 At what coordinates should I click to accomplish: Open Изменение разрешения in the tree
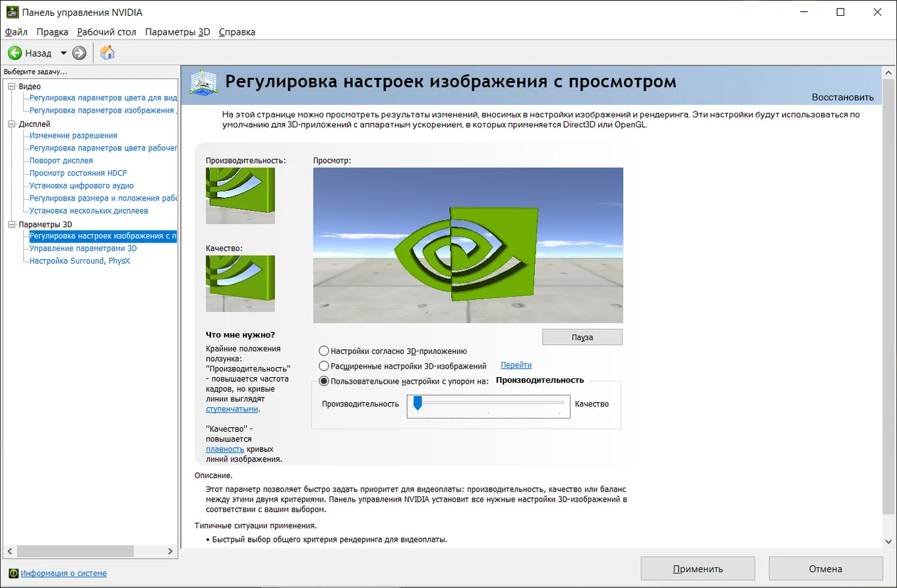(73, 135)
